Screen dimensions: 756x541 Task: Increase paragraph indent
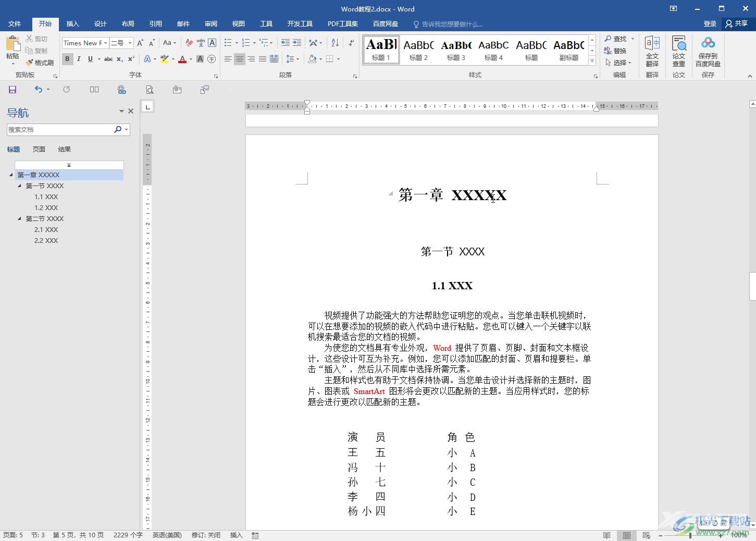coord(298,43)
